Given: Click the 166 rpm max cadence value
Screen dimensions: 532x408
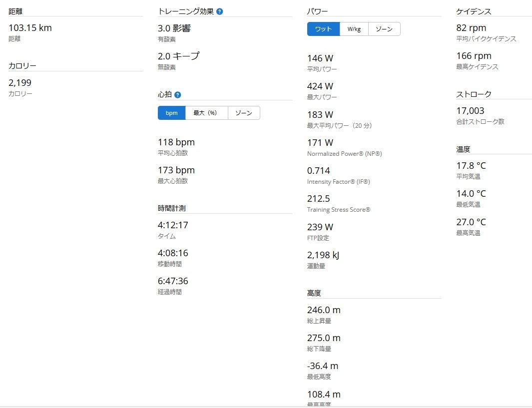Looking at the screenshot, I should (x=474, y=55).
